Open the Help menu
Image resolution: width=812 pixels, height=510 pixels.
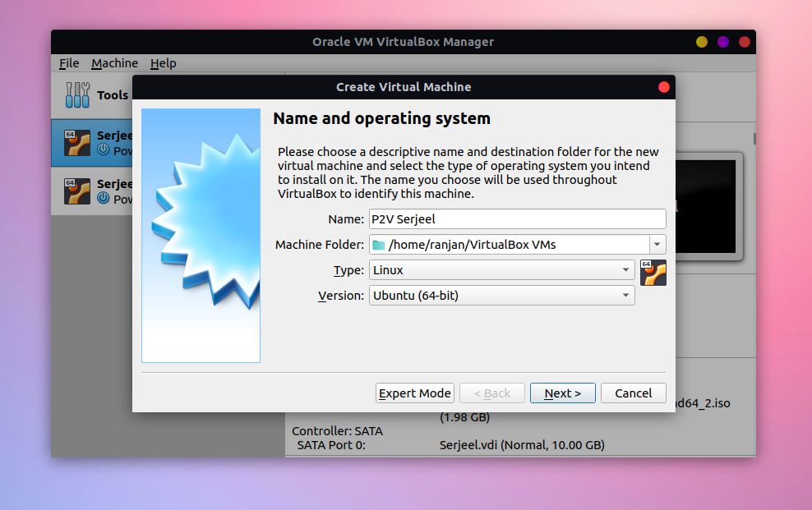(x=163, y=63)
